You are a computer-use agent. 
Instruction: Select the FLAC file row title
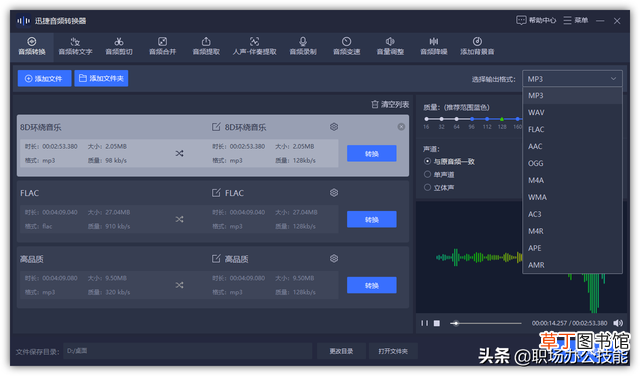pos(30,193)
